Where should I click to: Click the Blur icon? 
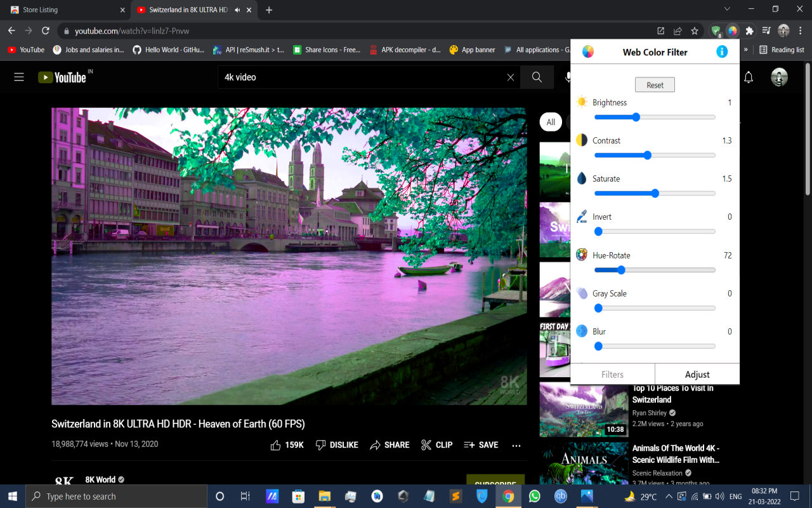click(581, 331)
